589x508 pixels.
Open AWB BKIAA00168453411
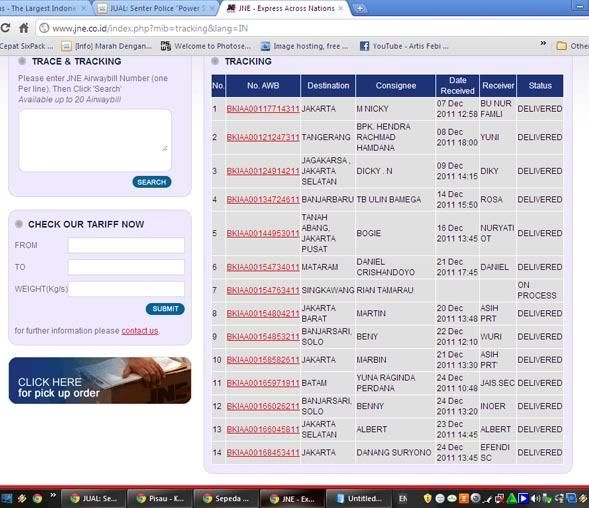click(263, 453)
